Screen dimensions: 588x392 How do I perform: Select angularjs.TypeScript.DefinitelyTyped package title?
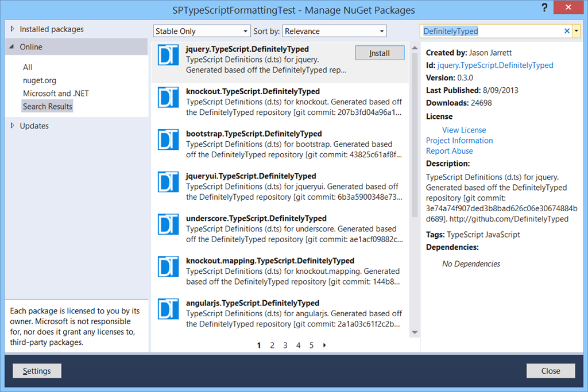(253, 303)
